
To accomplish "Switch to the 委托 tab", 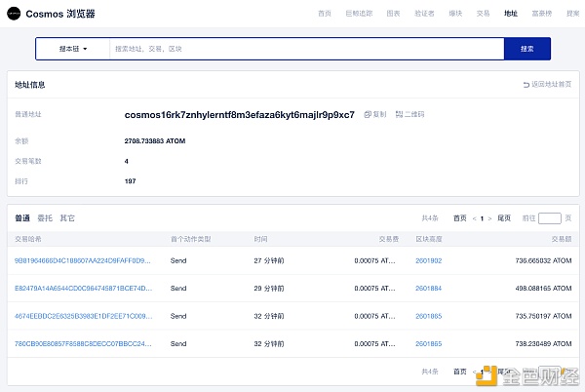I will 45,218.
